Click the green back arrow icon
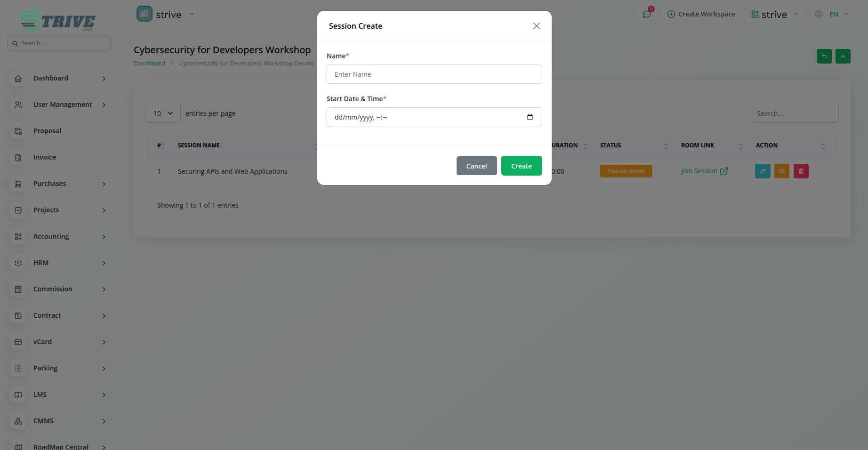The width and height of the screenshot is (868, 450). (824, 56)
